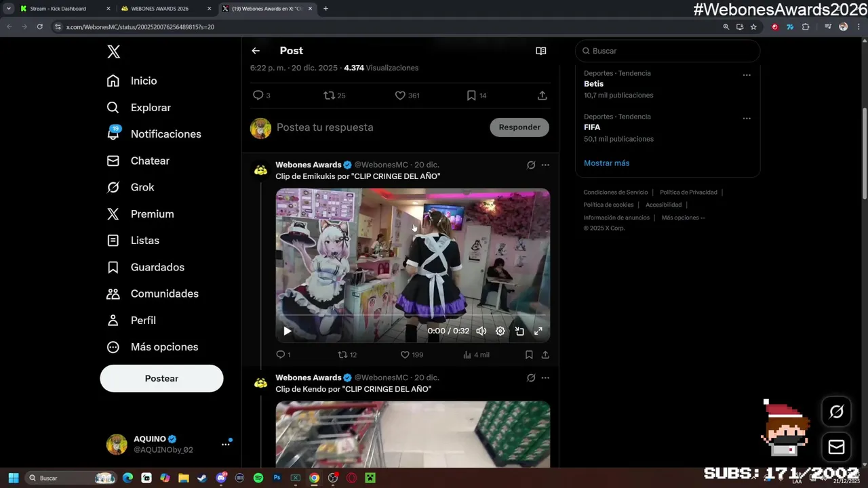Image resolution: width=868 pixels, height=488 pixels.
Task: Open reader view icon in Post header
Action: 541,51
